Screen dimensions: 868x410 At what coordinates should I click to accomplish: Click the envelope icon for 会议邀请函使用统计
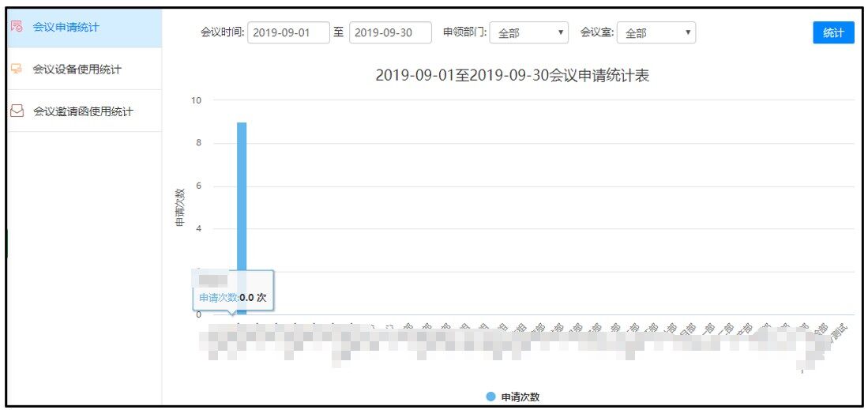click(x=16, y=111)
